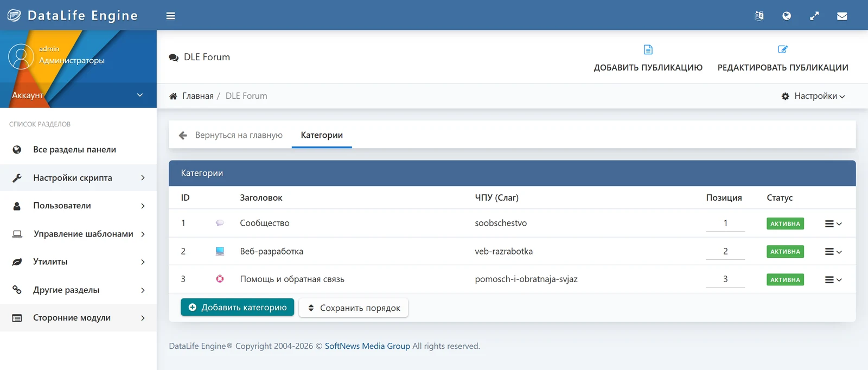Viewport: 868px width, 370px height.
Task: Click the DLE Forum chat bubbles icon
Action: click(174, 58)
